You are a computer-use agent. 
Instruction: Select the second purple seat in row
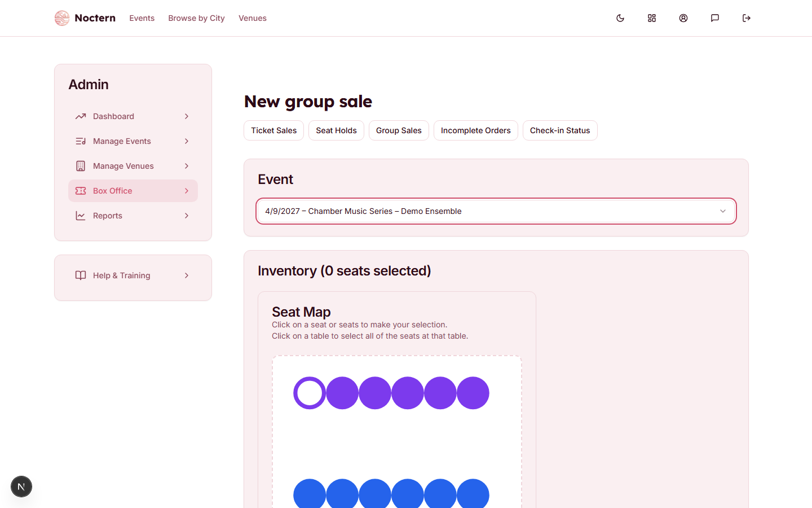(342, 393)
